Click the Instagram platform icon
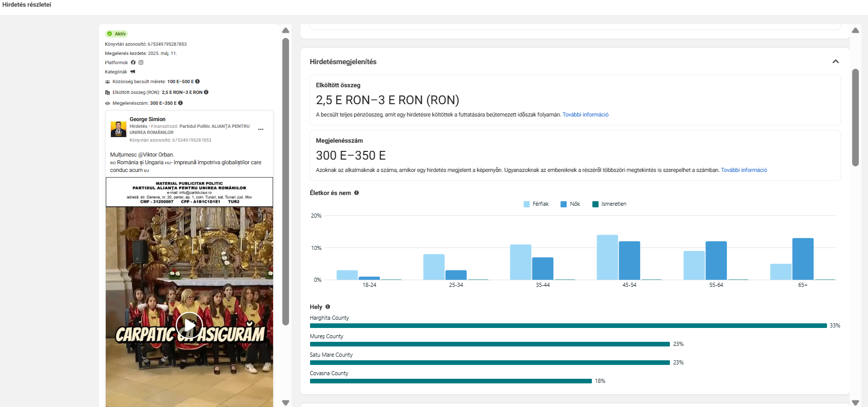Image resolution: width=868 pixels, height=407 pixels. pos(141,63)
